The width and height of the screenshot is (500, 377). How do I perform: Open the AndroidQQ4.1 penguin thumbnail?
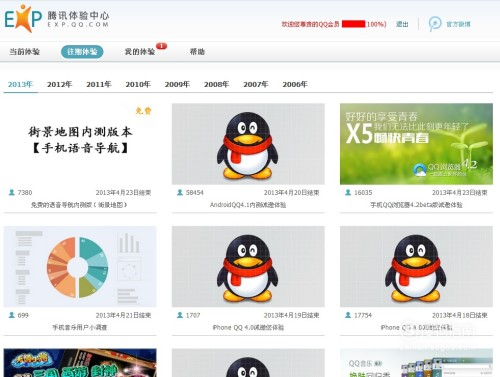[x=248, y=144]
